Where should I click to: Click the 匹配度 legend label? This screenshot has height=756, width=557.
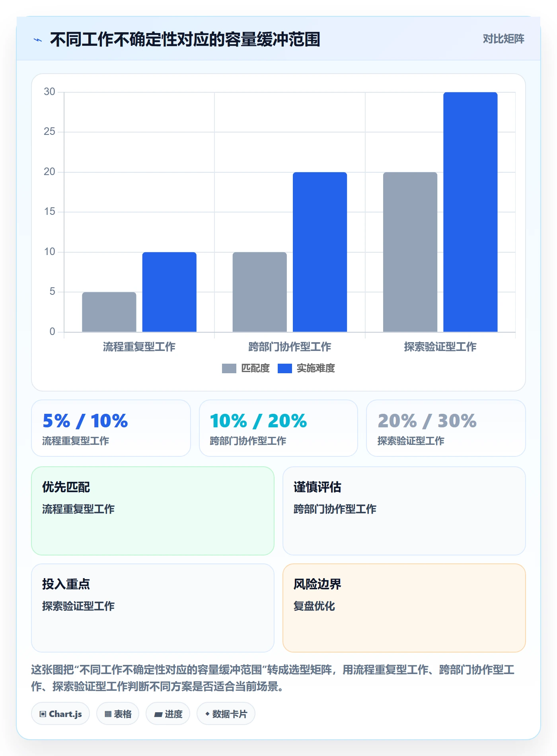(x=255, y=368)
